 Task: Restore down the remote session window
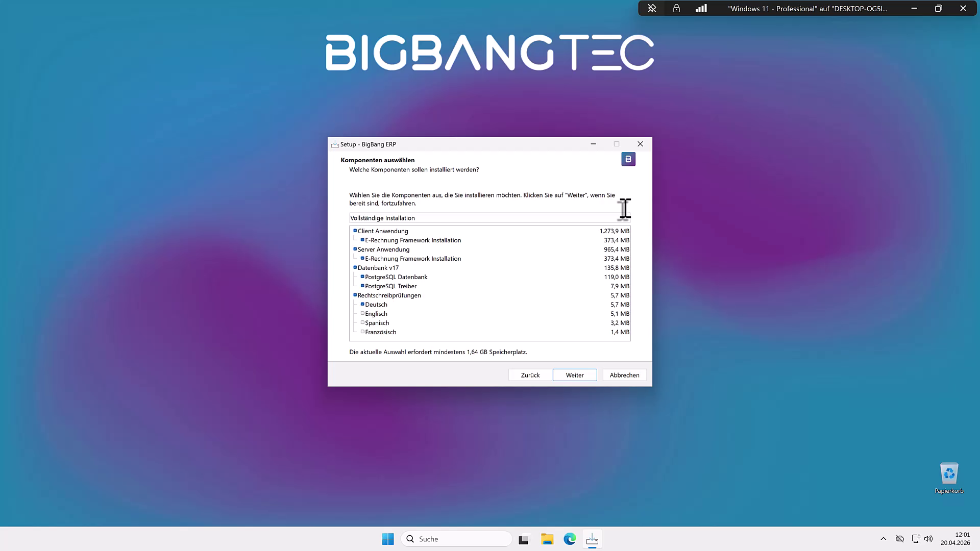pyautogui.click(x=938, y=8)
